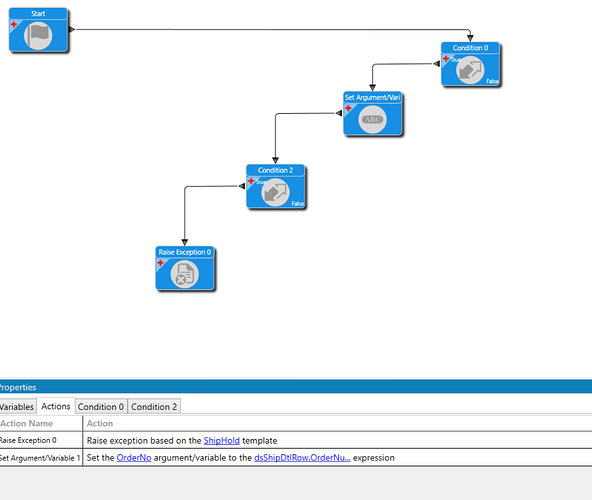Click the red plus on Start node

tap(14, 25)
